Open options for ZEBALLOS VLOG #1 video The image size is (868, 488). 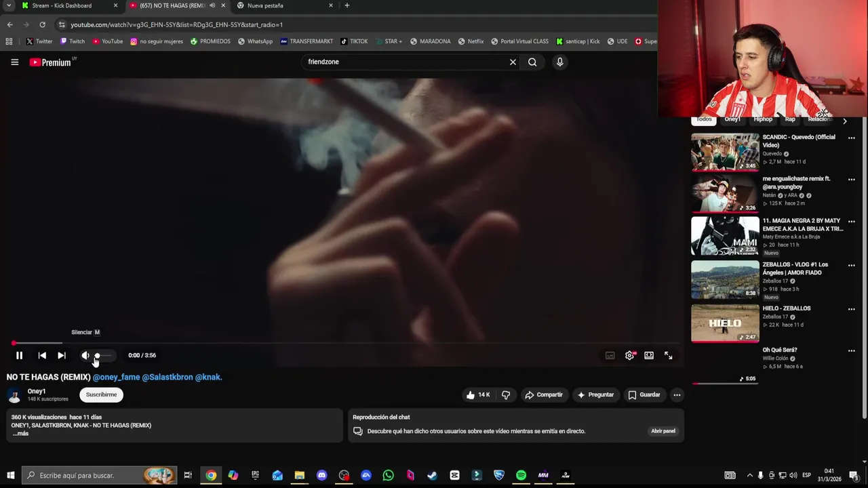pos(852,265)
